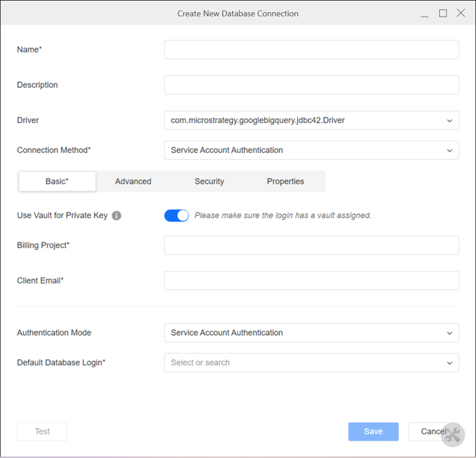
Task: Open the Driver dropdown list
Action: [311, 120]
